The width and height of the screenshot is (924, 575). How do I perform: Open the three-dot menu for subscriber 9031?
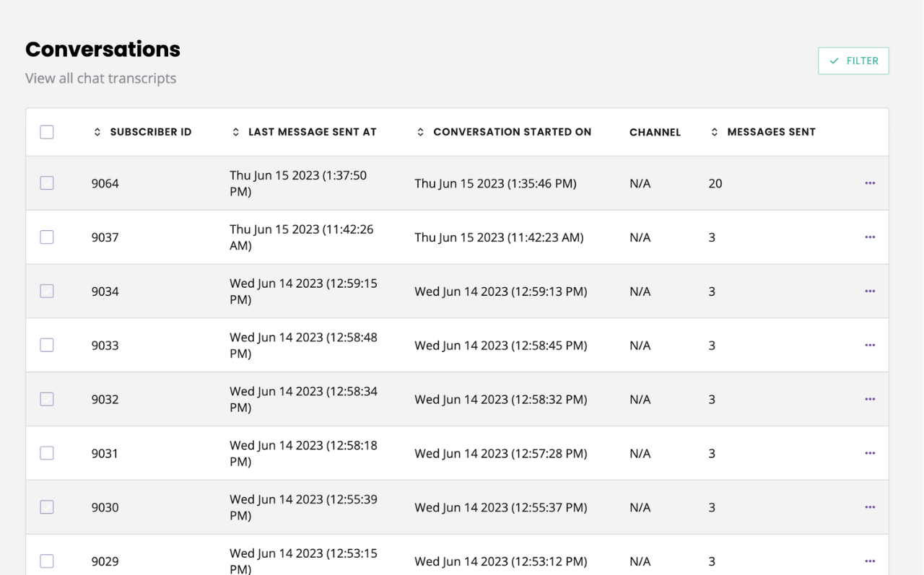pos(870,453)
